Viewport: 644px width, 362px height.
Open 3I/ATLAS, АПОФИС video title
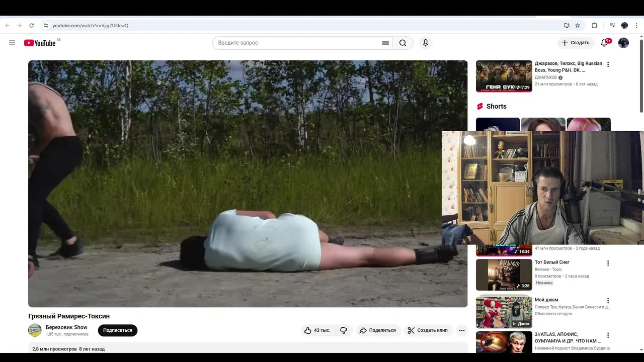[568, 337]
